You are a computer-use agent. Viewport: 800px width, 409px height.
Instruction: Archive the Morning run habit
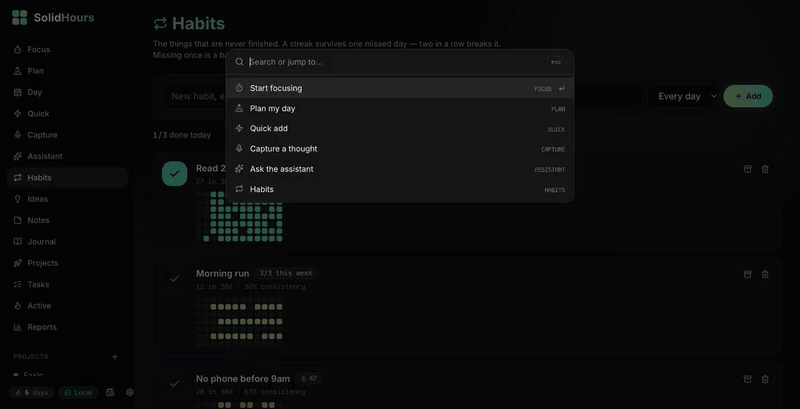coord(747,274)
